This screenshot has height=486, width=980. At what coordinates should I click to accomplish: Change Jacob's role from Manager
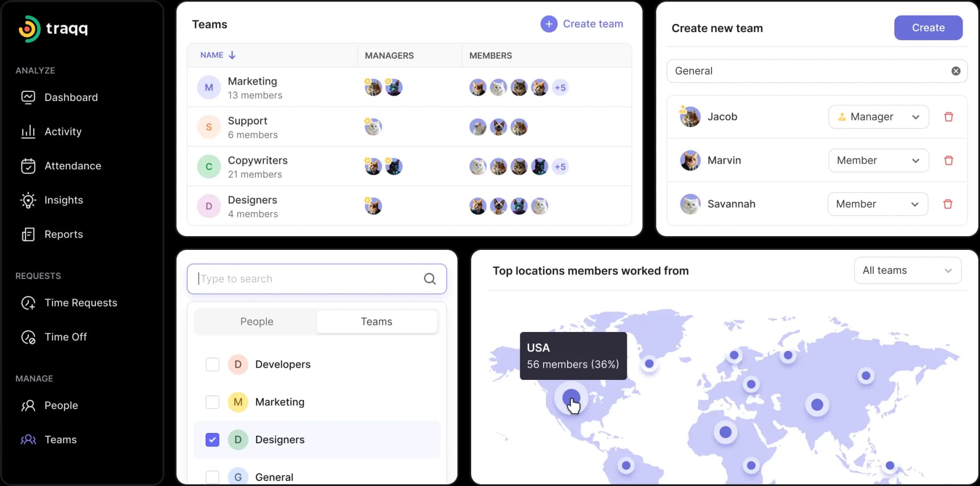(878, 117)
